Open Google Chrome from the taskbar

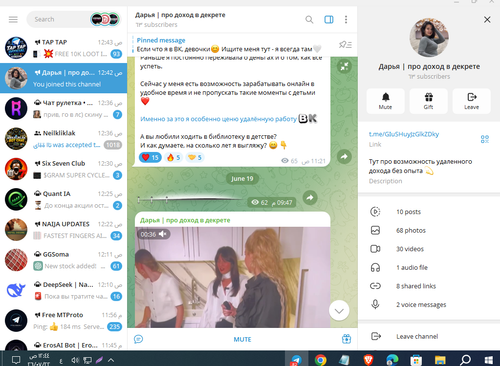tap(321, 360)
